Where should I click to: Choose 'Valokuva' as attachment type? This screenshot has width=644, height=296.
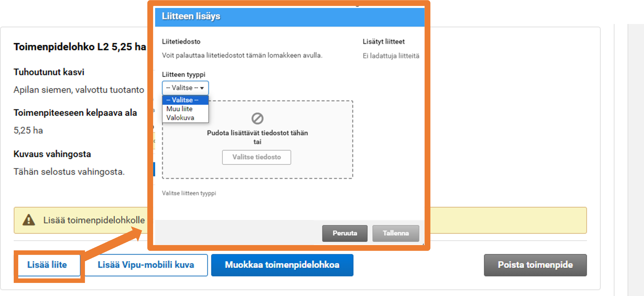(180, 118)
